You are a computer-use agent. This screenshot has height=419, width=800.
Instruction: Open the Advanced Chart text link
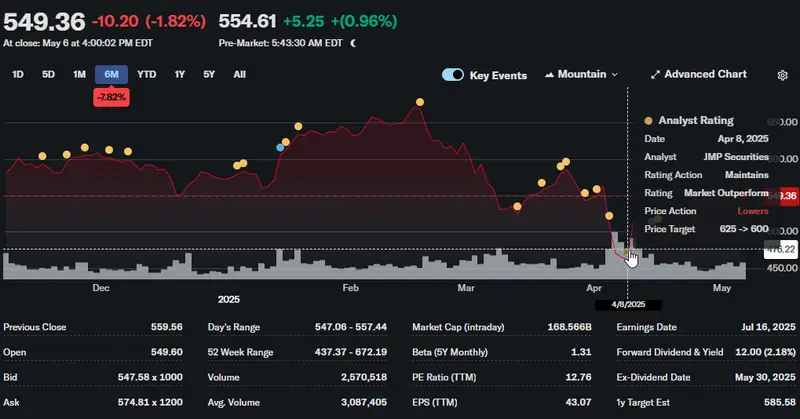pyautogui.click(x=705, y=75)
